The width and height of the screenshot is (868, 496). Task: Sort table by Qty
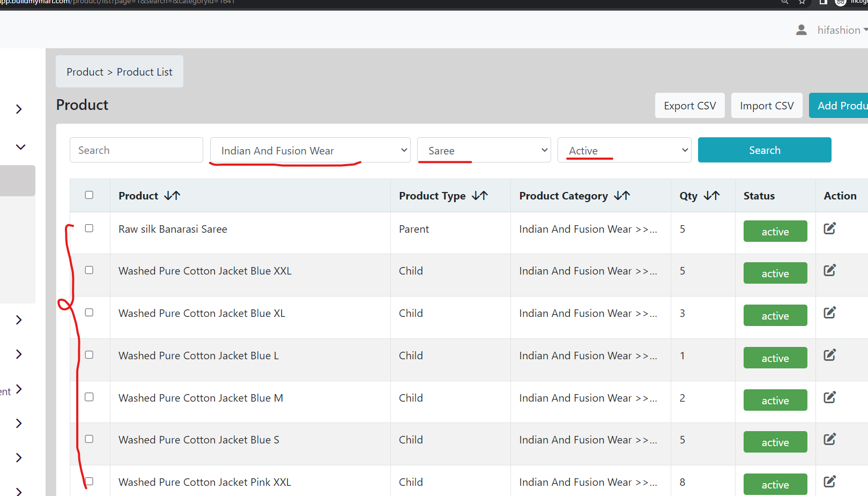click(x=711, y=196)
